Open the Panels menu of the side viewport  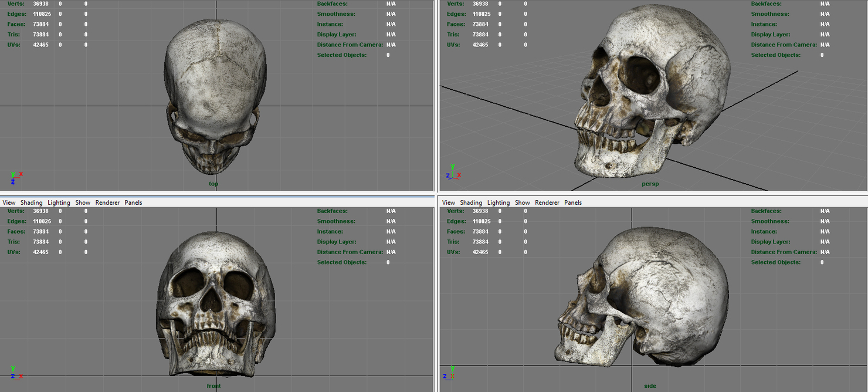click(573, 202)
